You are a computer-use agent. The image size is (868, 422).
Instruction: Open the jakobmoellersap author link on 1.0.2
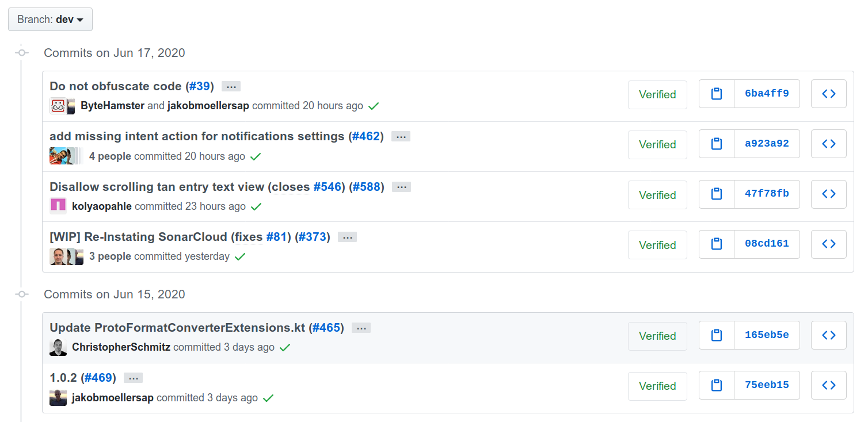113,398
